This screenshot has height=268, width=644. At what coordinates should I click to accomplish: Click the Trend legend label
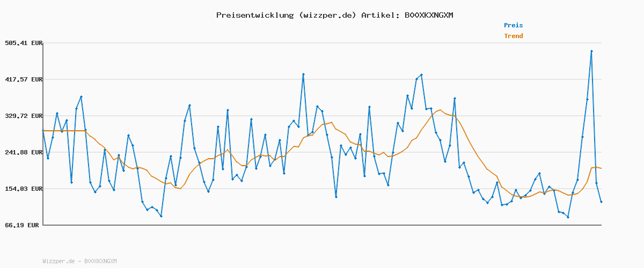tap(513, 36)
